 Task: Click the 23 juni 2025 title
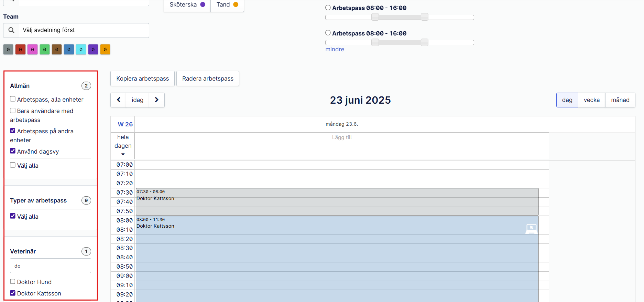point(360,100)
